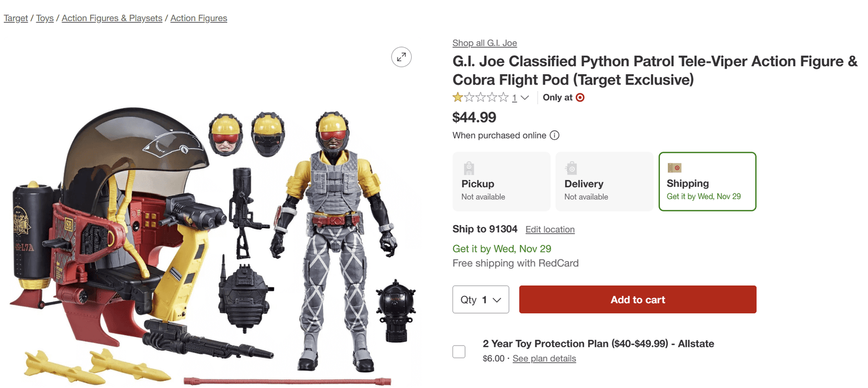This screenshot has height=388, width=868.
Task: Open See plan details link
Action: 544,359
